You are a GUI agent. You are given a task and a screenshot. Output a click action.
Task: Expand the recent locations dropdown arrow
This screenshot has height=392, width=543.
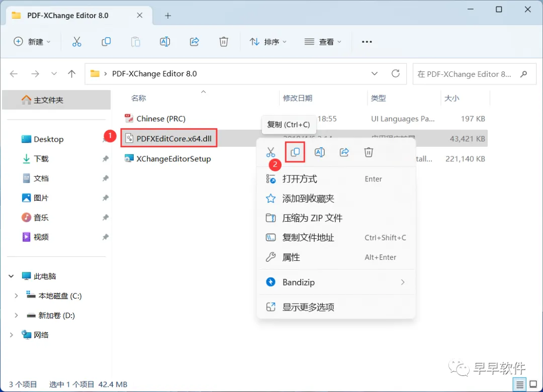pos(54,74)
